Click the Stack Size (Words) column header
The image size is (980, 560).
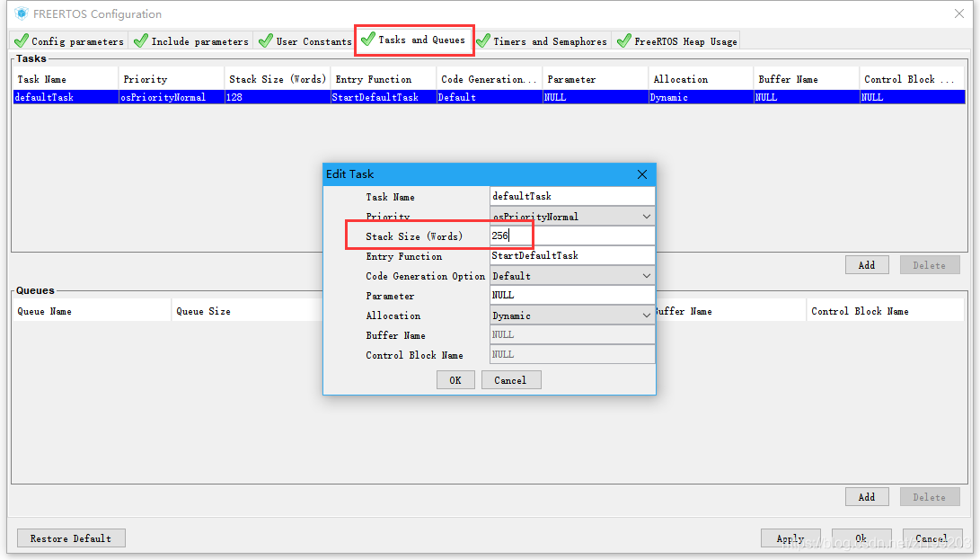278,79
